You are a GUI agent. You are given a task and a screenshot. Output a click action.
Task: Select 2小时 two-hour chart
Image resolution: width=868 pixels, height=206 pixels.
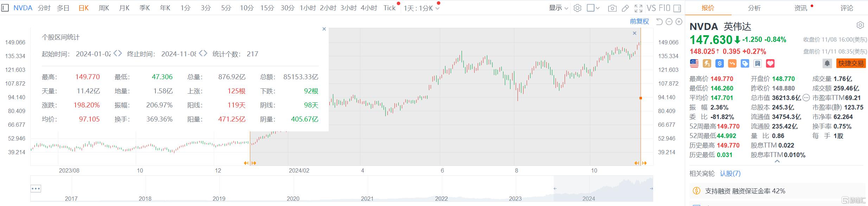click(328, 8)
